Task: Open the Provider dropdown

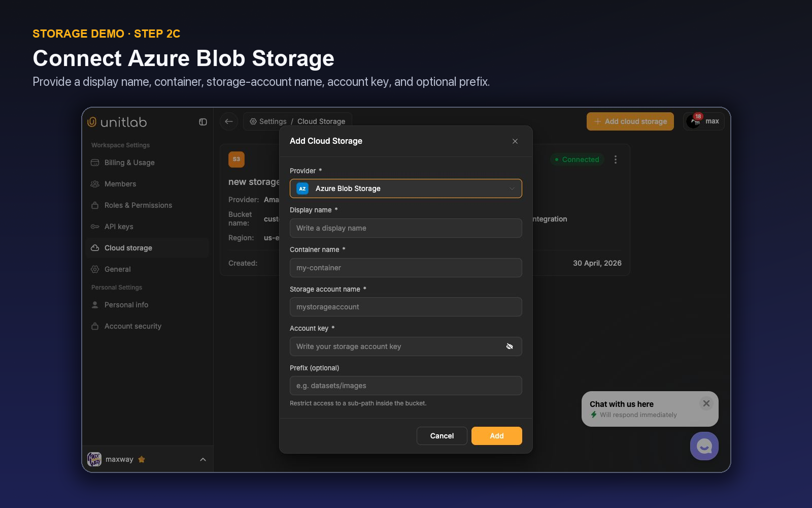Action: pos(406,188)
